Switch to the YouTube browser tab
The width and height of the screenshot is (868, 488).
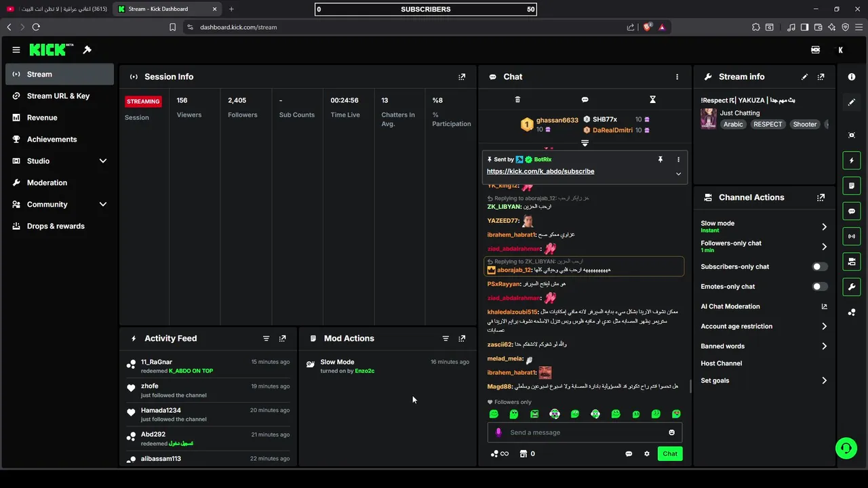[x=57, y=9]
